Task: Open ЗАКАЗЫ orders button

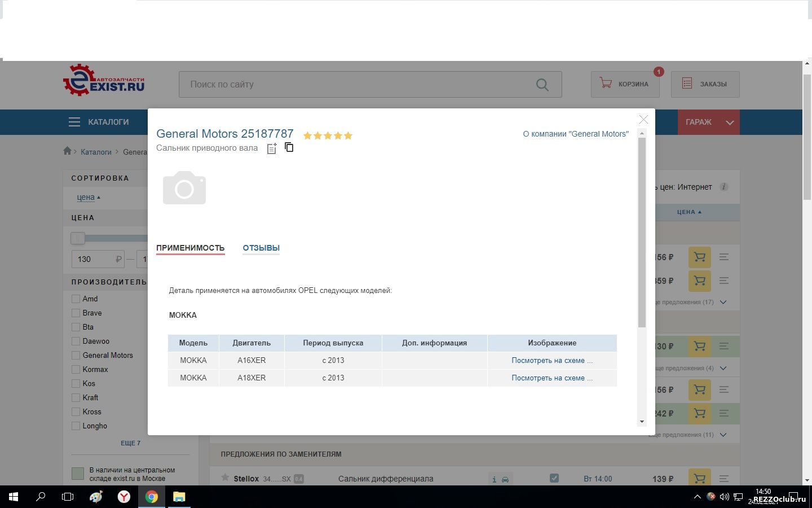Action: (x=705, y=84)
